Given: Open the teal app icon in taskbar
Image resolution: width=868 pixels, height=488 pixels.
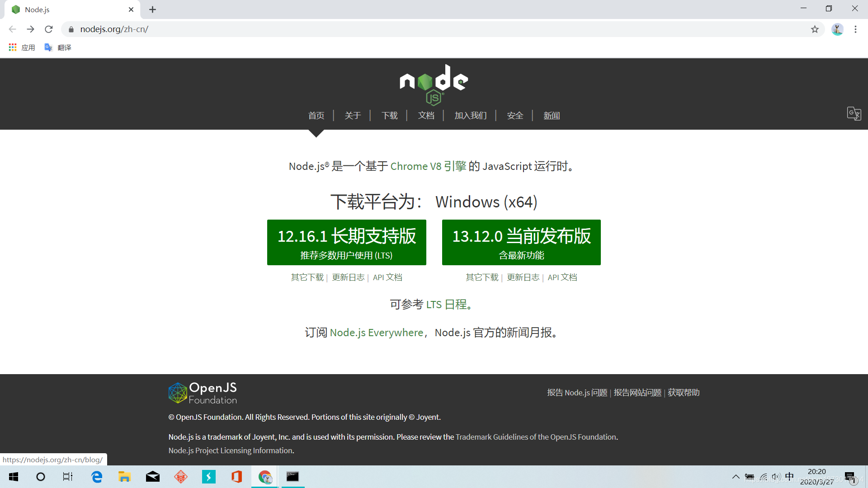Looking at the screenshot, I should pyautogui.click(x=209, y=477).
